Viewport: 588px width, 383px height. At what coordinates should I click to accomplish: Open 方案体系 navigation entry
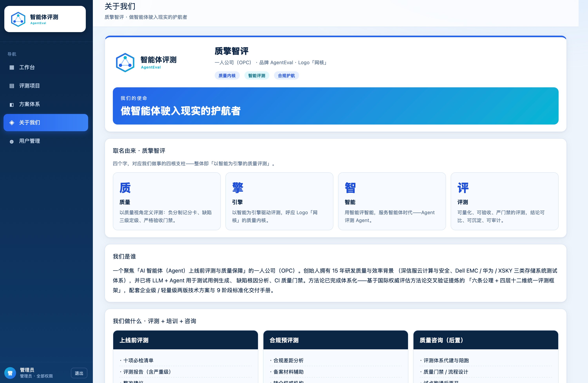pos(46,104)
